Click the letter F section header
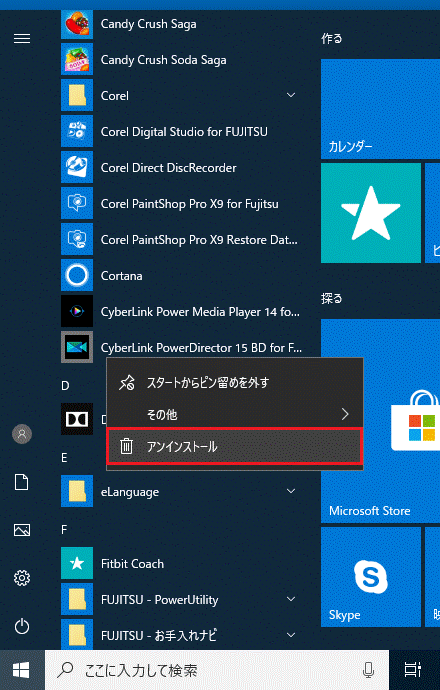The height and width of the screenshot is (690, 440). pos(64,530)
